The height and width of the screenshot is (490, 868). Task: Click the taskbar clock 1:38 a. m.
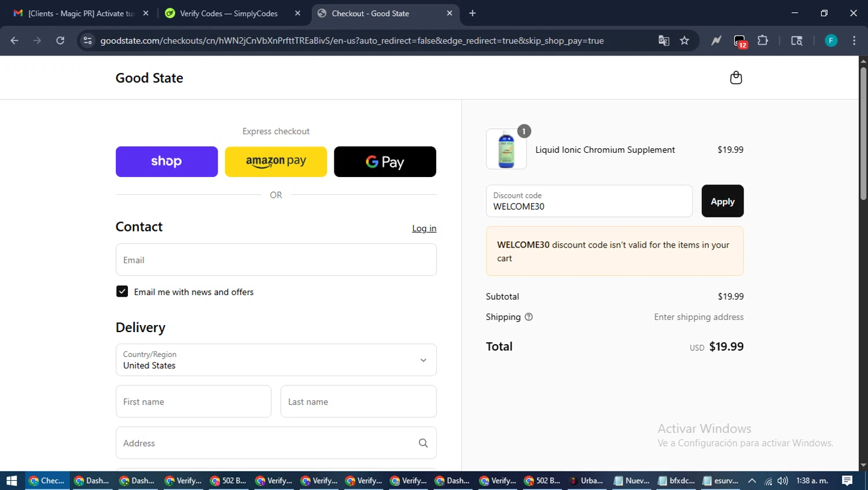coord(812,481)
